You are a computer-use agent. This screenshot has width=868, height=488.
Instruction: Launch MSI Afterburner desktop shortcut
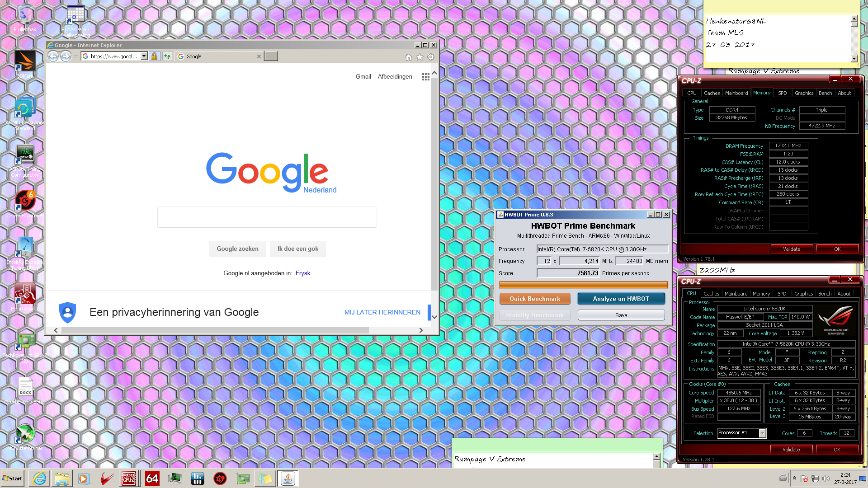coord(25,437)
